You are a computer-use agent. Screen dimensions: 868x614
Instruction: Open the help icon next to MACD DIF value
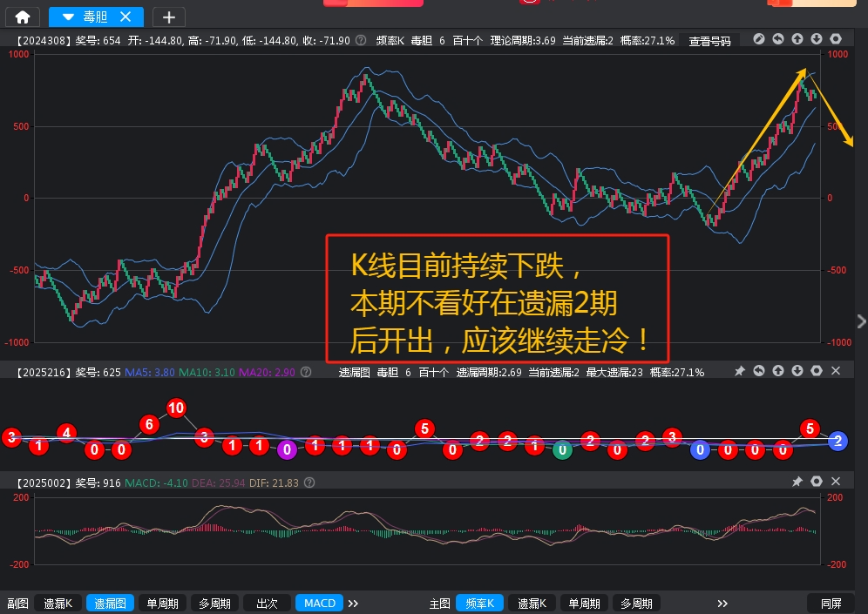tap(309, 482)
